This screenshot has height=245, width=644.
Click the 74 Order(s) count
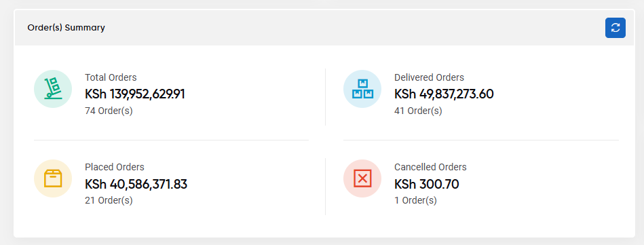click(109, 111)
